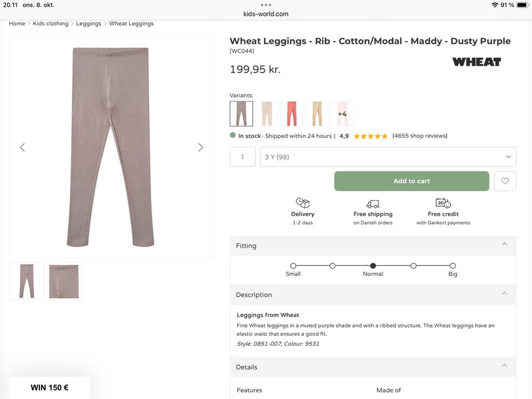Image resolution: width=532 pixels, height=399 pixels.
Task: Click the Wheat brand logo
Action: [476, 62]
